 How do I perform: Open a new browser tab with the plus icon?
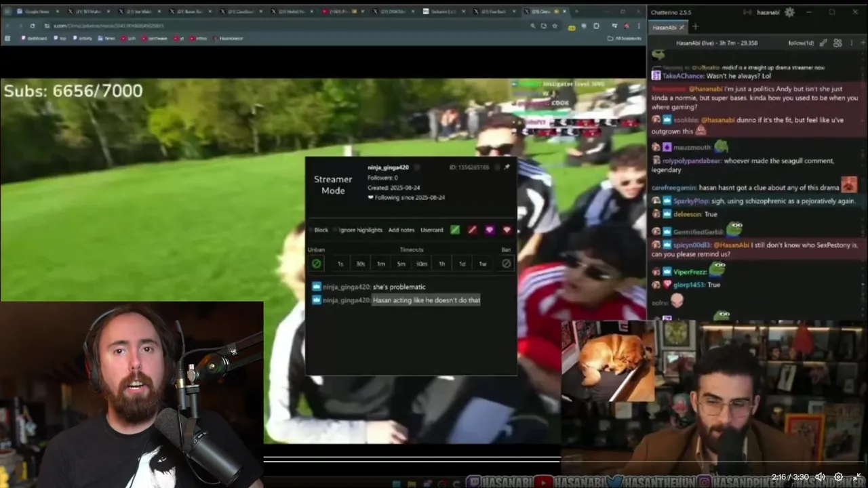pyautogui.click(x=576, y=12)
